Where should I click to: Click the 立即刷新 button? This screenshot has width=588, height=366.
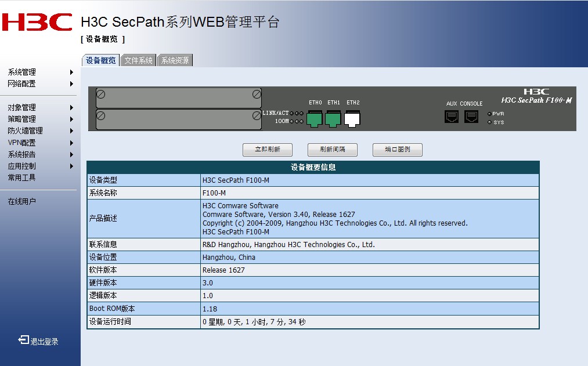268,150
